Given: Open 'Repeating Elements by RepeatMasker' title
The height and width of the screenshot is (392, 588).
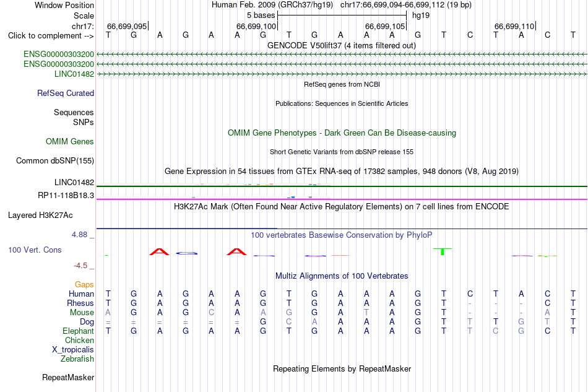Looking at the screenshot, I should pyautogui.click(x=342, y=369).
